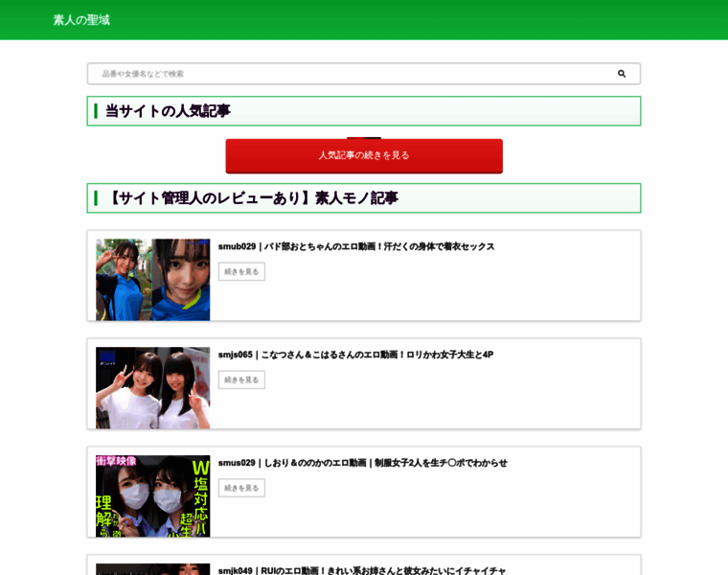Open 人気記事の続きを見る red button

point(364,155)
